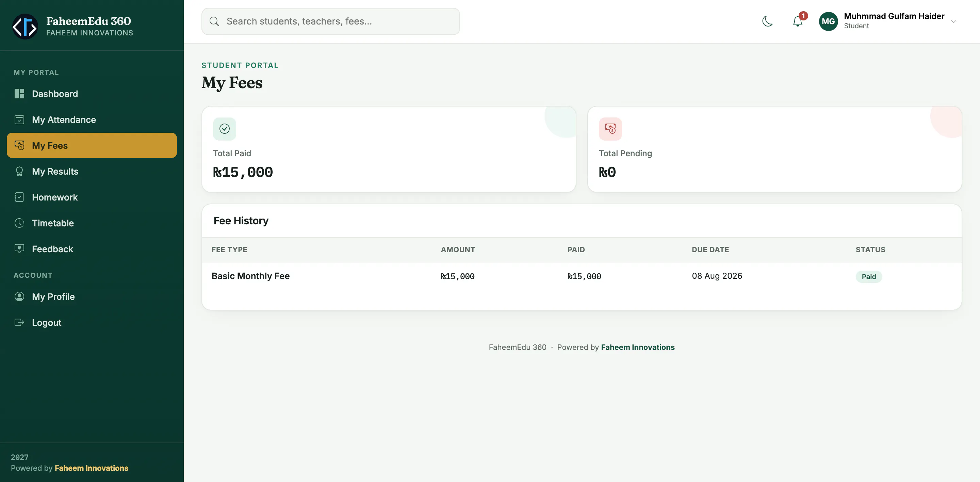Click the footer Faheem Innovations link
This screenshot has height=482, width=980.
coord(638,347)
